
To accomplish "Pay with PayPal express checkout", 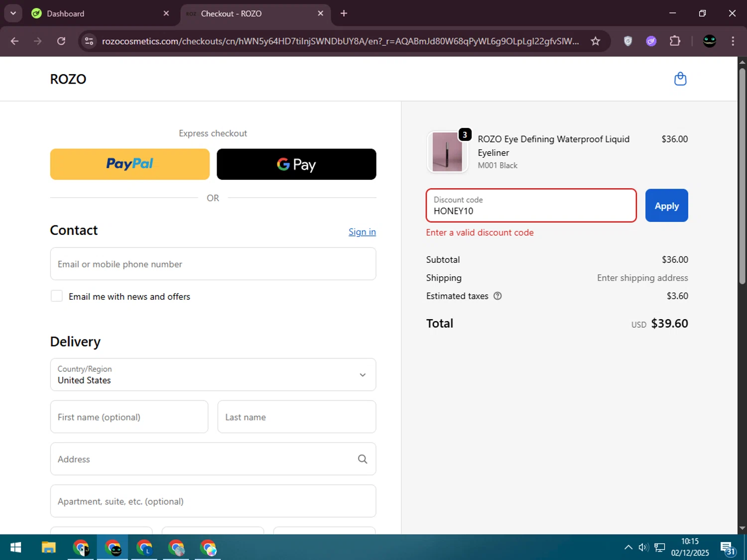I will pos(129,164).
